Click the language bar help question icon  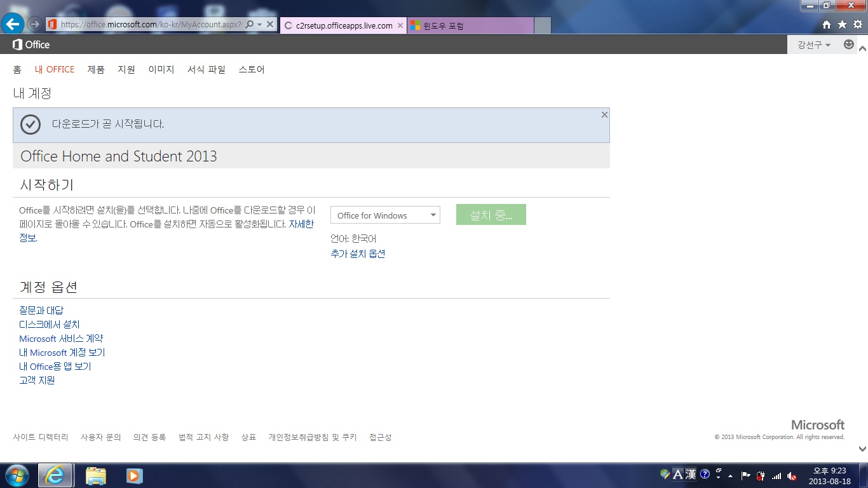point(705,474)
